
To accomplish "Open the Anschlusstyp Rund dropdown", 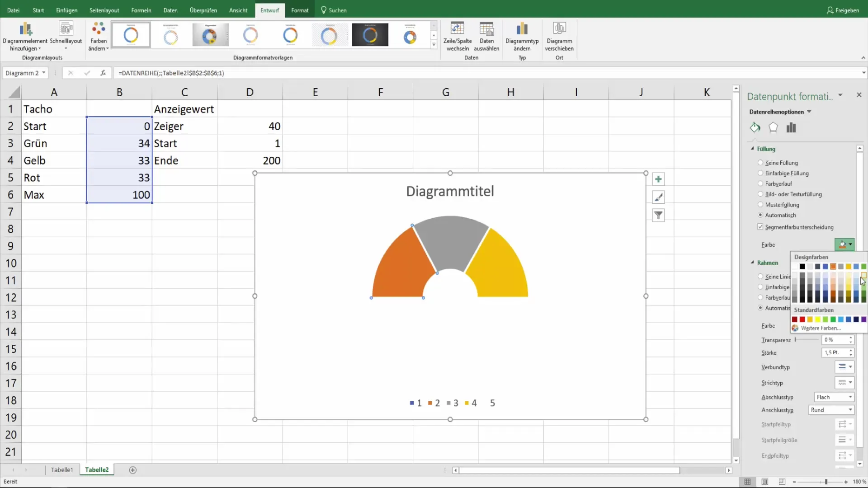I will pyautogui.click(x=831, y=410).
